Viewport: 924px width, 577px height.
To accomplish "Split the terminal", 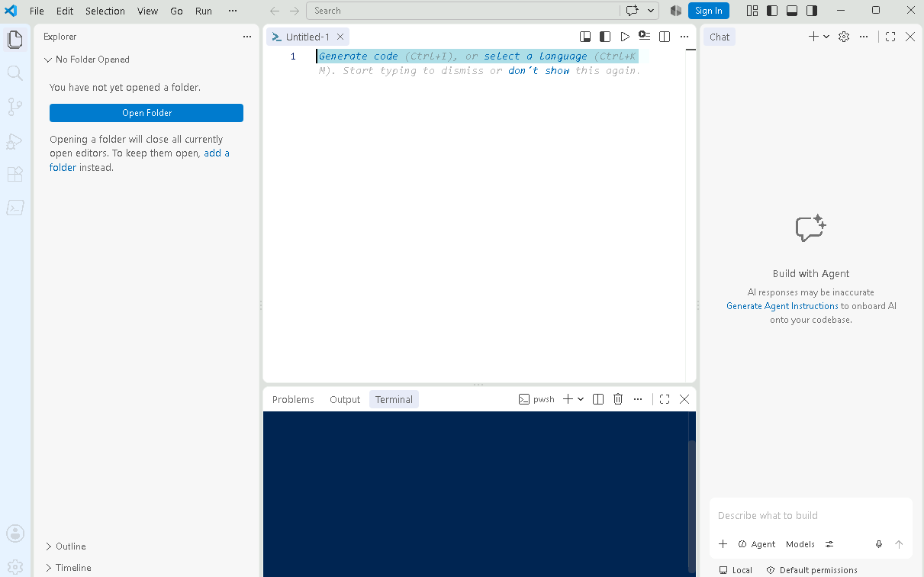I will click(598, 399).
